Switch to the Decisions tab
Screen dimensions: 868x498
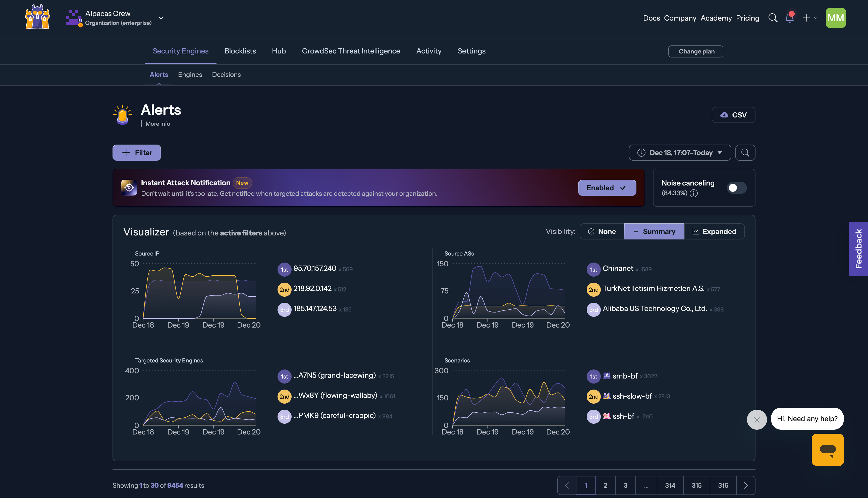[226, 74]
